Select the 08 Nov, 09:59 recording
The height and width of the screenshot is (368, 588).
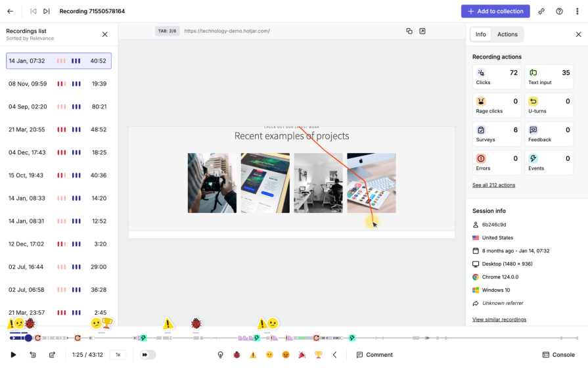click(58, 84)
